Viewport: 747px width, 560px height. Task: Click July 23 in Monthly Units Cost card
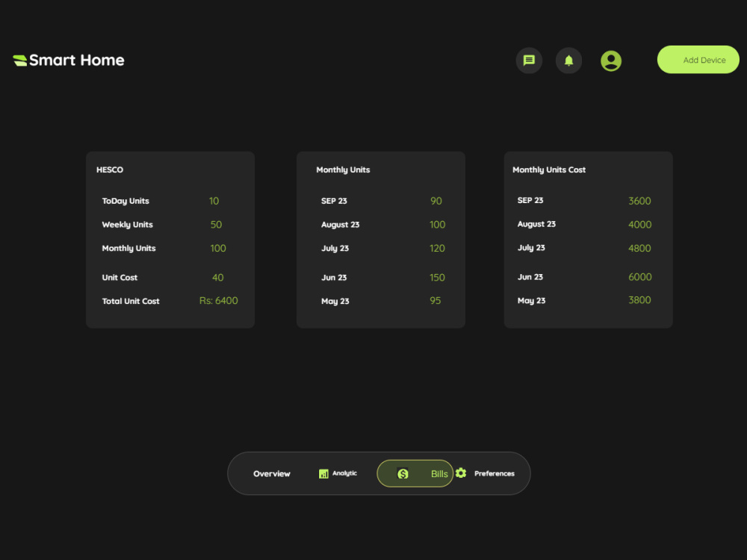(x=531, y=248)
